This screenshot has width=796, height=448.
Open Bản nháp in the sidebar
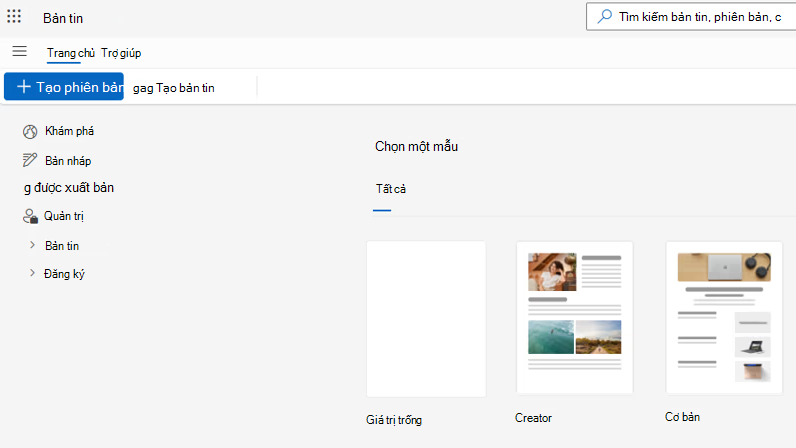pyautogui.click(x=68, y=161)
